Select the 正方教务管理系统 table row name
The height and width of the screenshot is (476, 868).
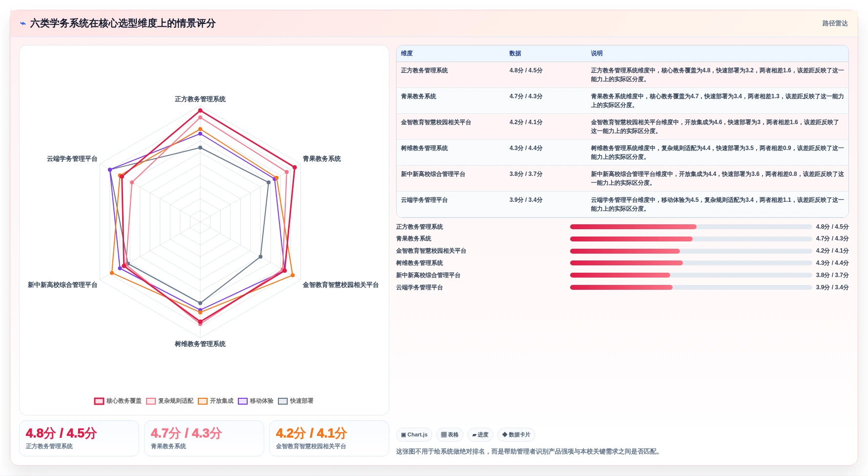point(424,70)
